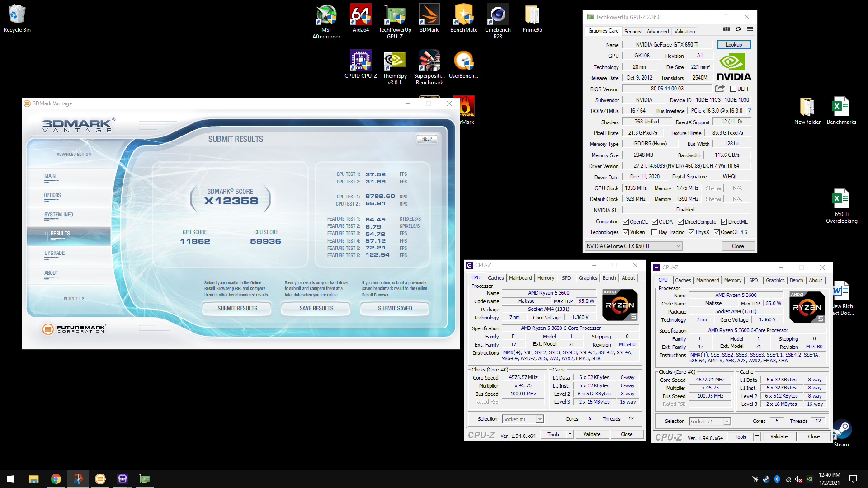
Task: Open GPU-Z hamburger menu icon
Action: click(750, 29)
